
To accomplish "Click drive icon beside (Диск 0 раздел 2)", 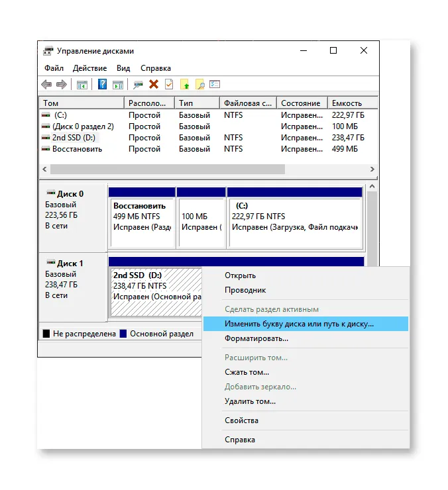I will tap(46, 126).
